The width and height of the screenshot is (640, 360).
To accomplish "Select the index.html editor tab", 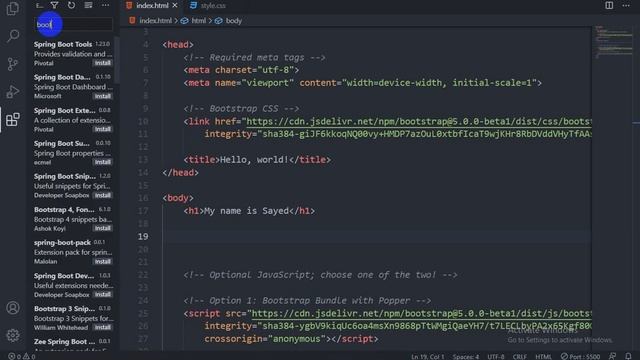I will pyautogui.click(x=152, y=5).
